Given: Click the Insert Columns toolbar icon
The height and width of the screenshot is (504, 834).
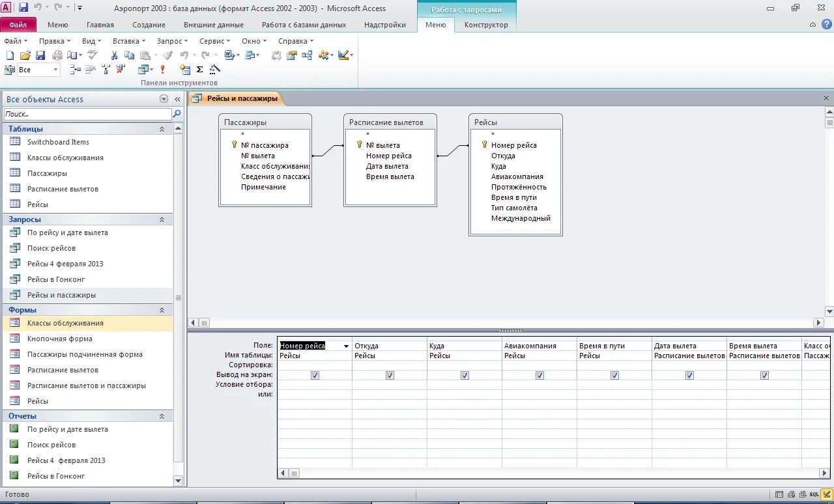Looking at the screenshot, I should pos(106,70).
